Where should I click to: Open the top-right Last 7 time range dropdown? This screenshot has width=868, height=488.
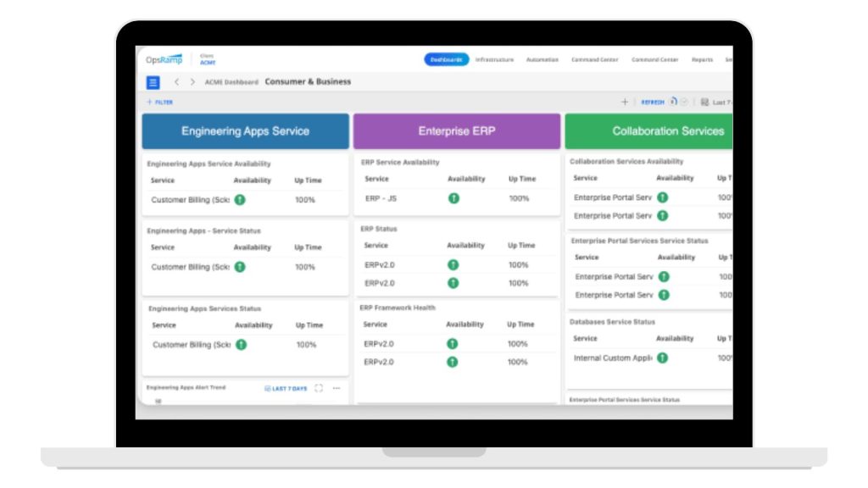tap(717, 102)
